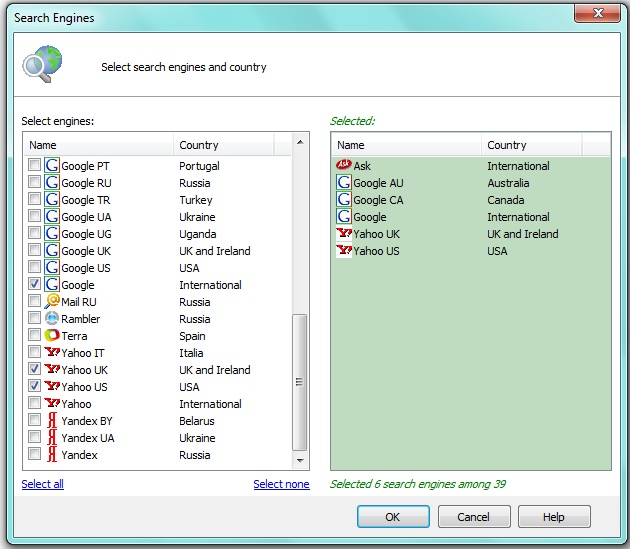Image resolution: width=635 pixels, height=549 pixels.
Task: Click the Yandex Russia engine icon
Action: click(x=52, y=454)
